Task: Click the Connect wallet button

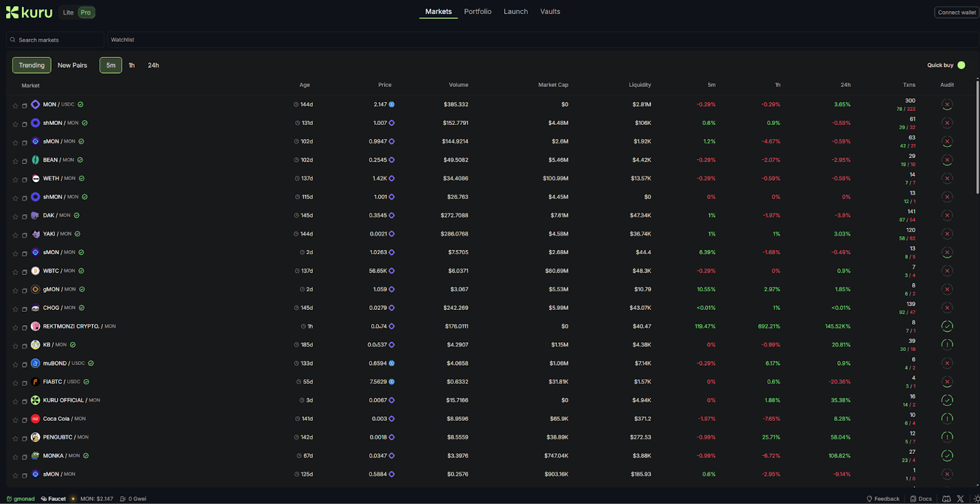Action: tap(957, 12)
